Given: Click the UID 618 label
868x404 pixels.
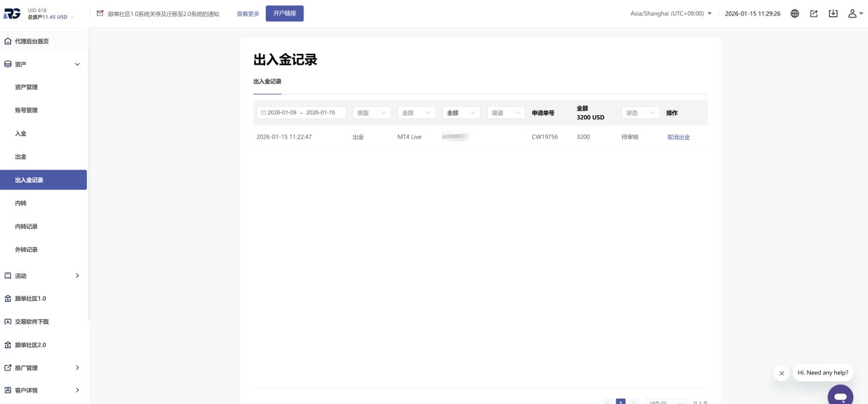Looking at the screenshot, I should 38,10.
